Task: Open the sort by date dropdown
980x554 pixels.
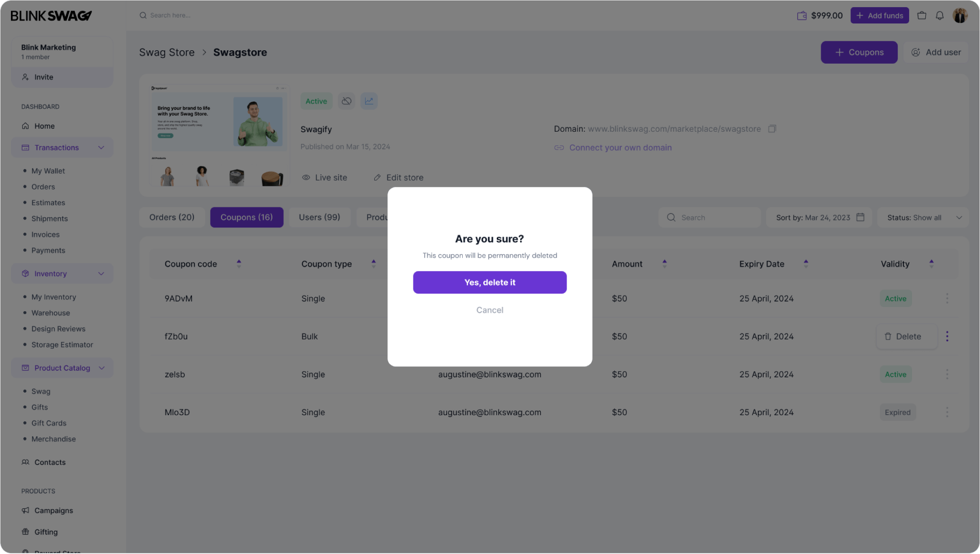Action: click(818, 217)
